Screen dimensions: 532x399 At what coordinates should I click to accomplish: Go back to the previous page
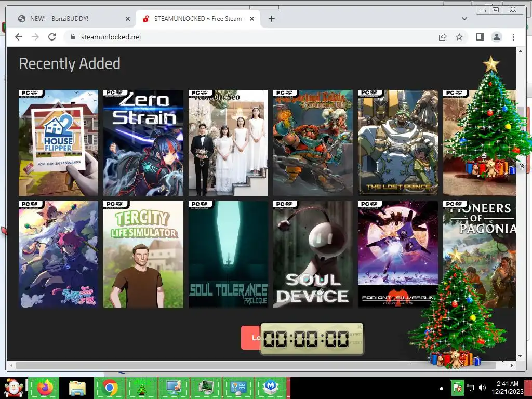tap(19, 37)
